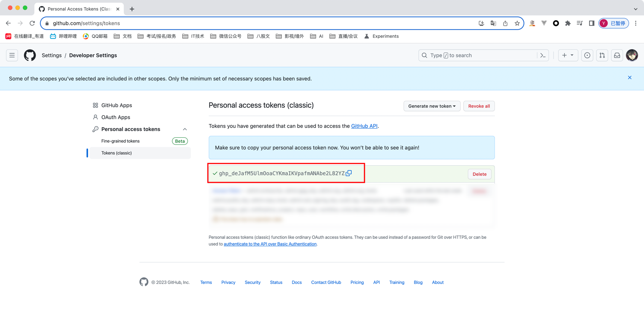Bookmark this page with star icon
This screenshot has height=319, width=644.
tap(517, 23)
